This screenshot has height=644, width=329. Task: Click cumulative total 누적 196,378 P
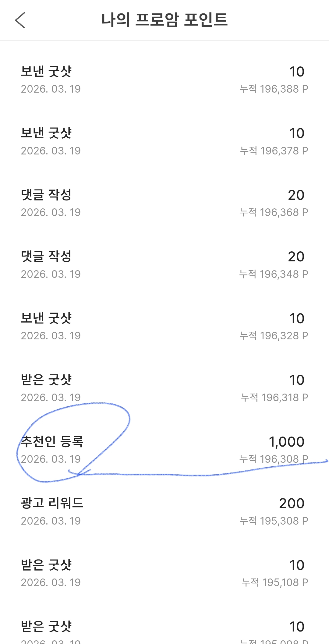tap(274, 151)
